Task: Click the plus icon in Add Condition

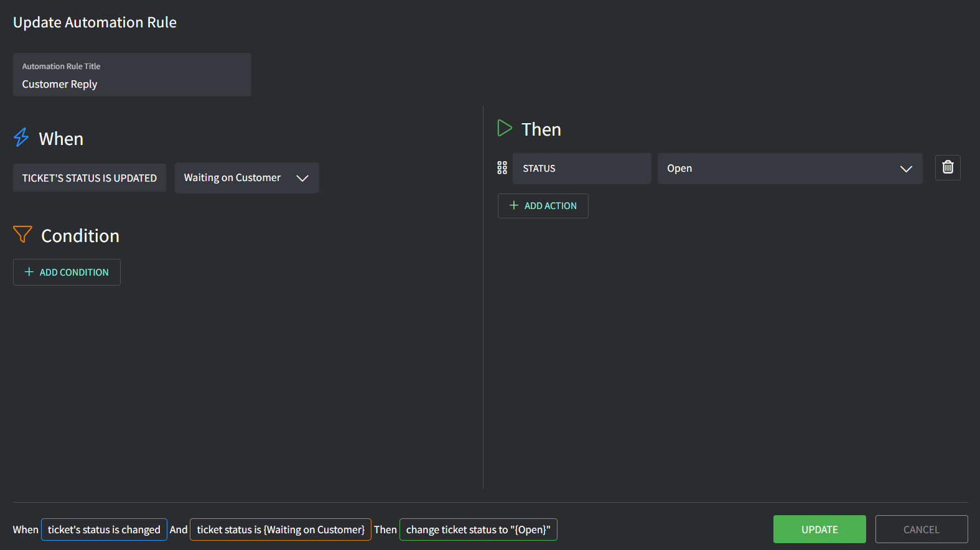Action: click(x=29, y=272)
